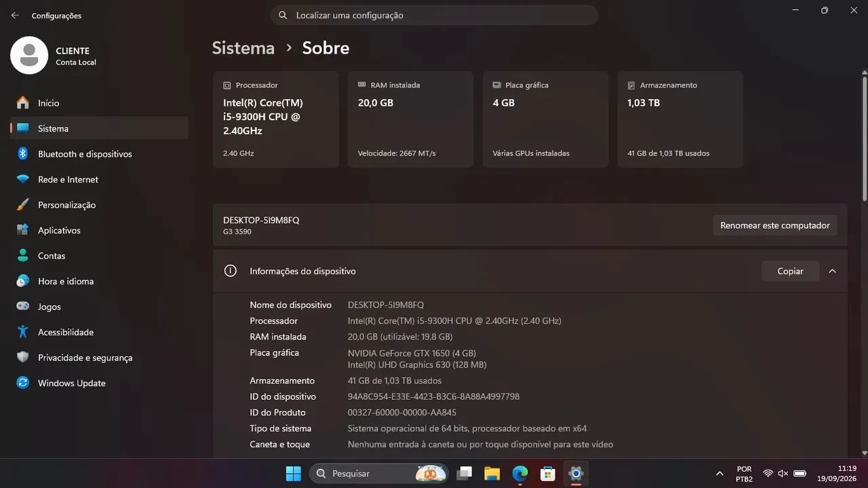The height and width of the screenshot is (488, 868).
Task: Open the CLIENTE account avatar
Action: 29,56
